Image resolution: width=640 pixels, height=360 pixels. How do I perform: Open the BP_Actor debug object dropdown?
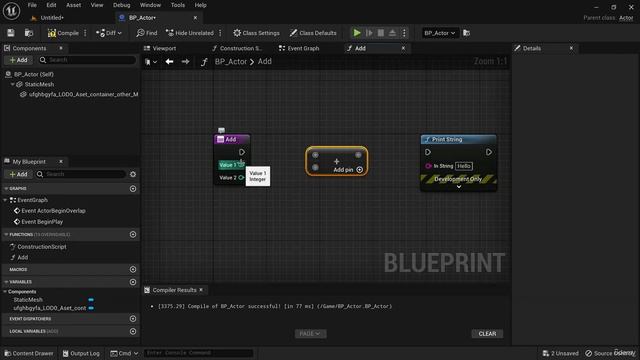coord(440,33)
